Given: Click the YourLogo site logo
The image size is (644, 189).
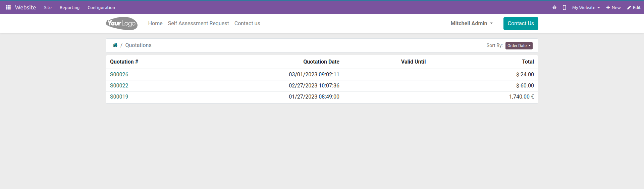Looking at the screenshot, I should pos(121,24).
